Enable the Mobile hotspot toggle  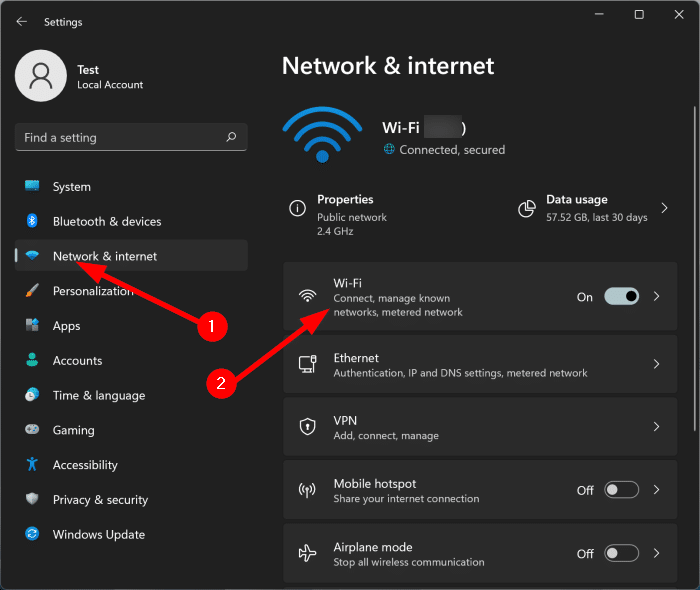tap(621, 490)
